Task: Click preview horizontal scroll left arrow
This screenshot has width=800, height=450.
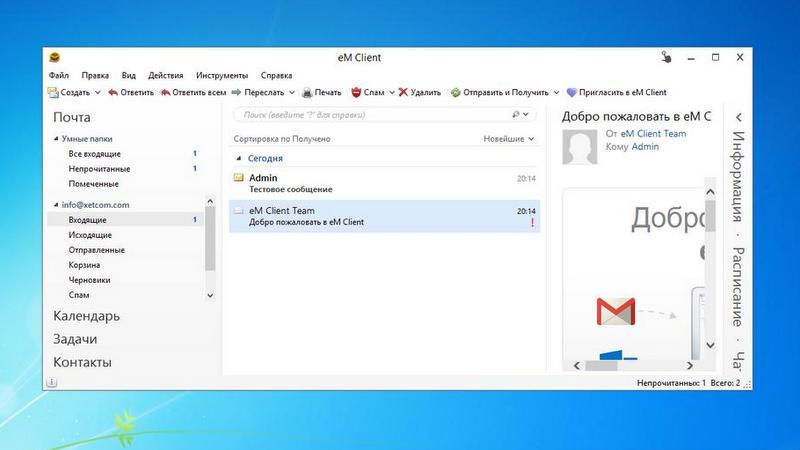Action: click(x=577, y=365)
